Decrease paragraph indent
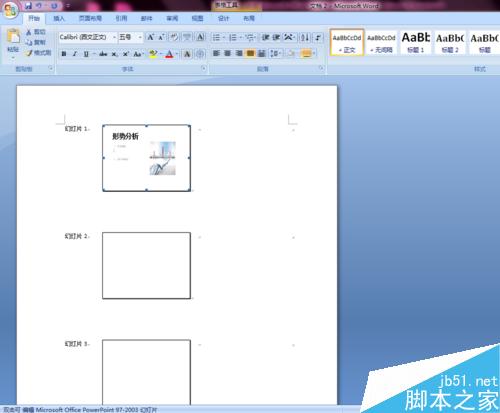Viewport: 500px width, 413px height. click(265, 37)
